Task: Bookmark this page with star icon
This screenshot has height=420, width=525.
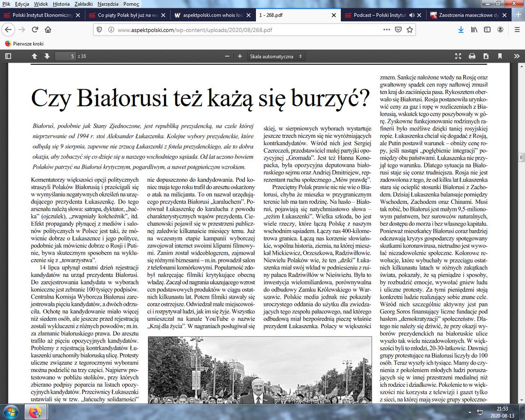Action: coord(409,30)
